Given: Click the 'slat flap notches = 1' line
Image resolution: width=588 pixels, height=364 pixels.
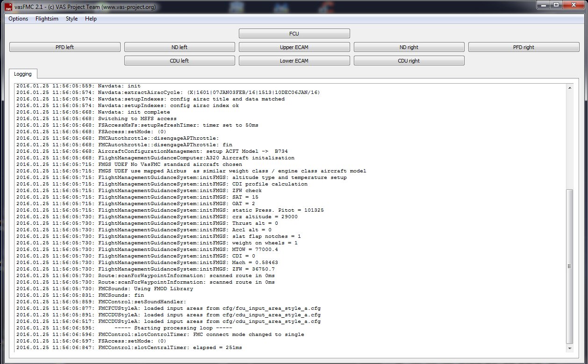Looking at the screenshot, I should 158,236.
